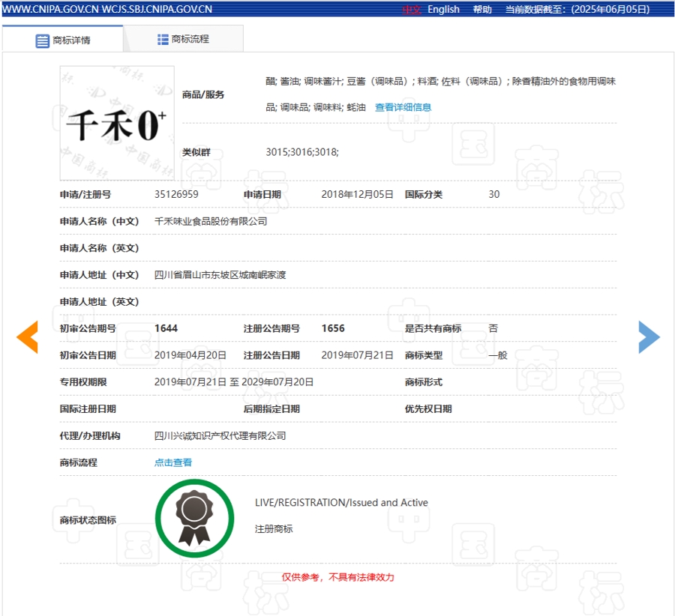Click the 代理/办理机构 field label
This screenshot has width=675, height=616.
pyautogui.click(x=90, y=435)
